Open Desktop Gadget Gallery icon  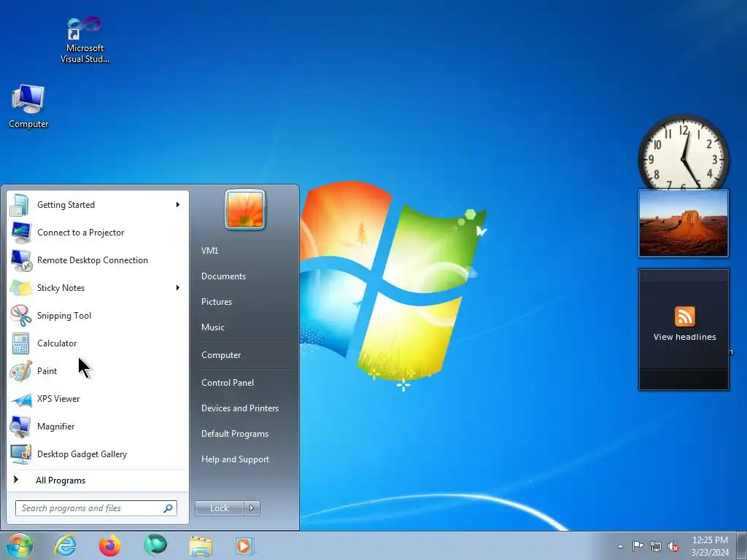coord(20,454)
